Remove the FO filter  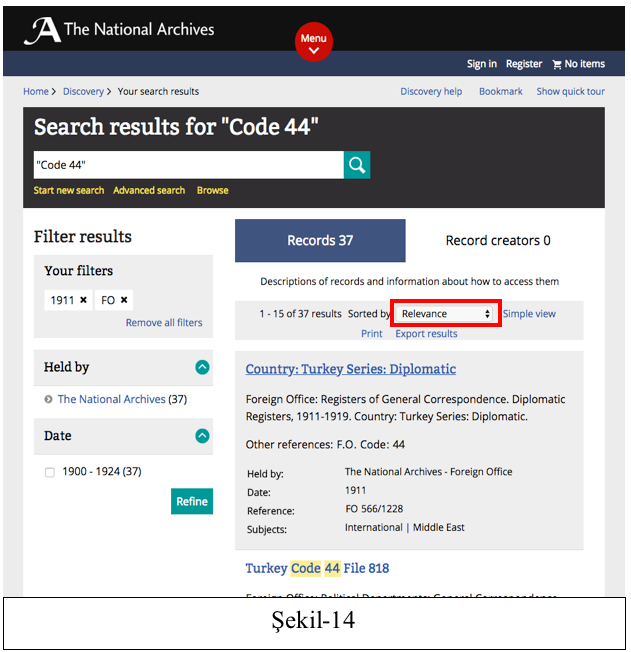(x=124, y=300)
